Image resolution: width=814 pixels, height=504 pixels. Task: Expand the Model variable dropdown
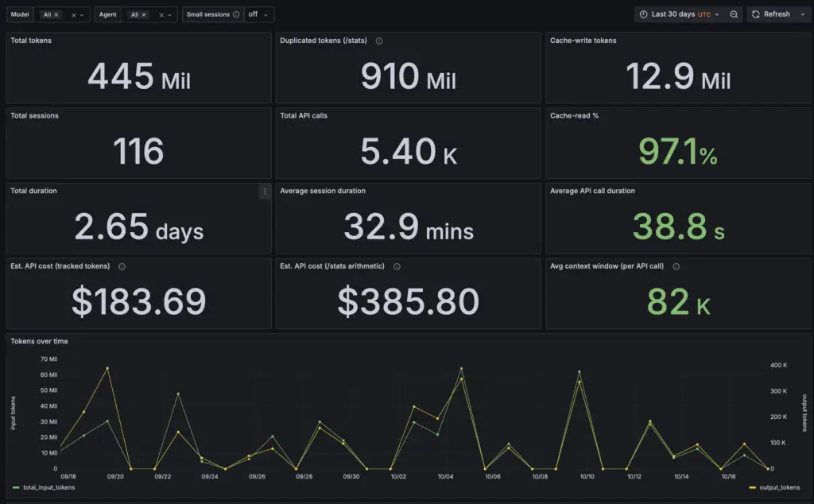pos(82,14)
